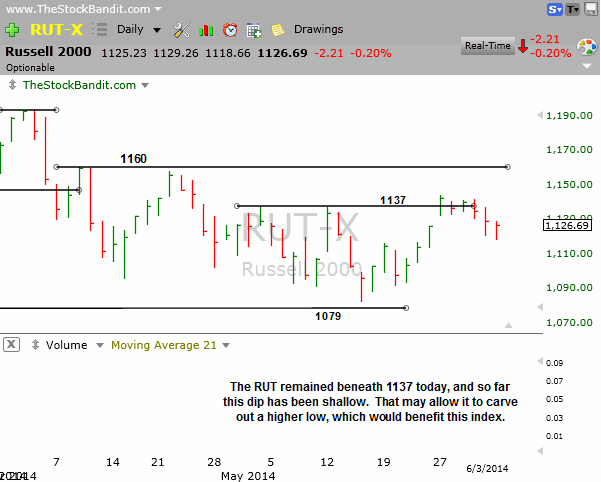Screen dimensions: 601x482
Task: Open the Volume indicator dropdown arrow
Action: (100, 345)
